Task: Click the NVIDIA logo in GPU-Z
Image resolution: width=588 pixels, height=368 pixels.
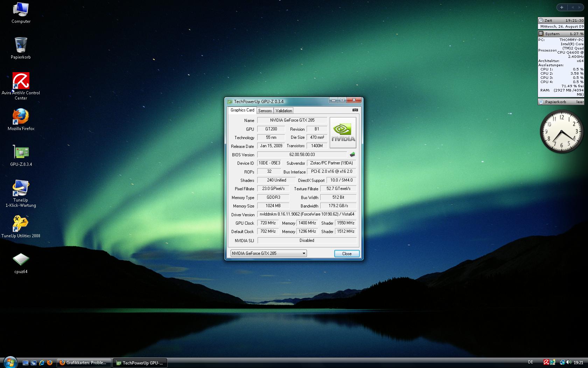Action: (343, 133)
